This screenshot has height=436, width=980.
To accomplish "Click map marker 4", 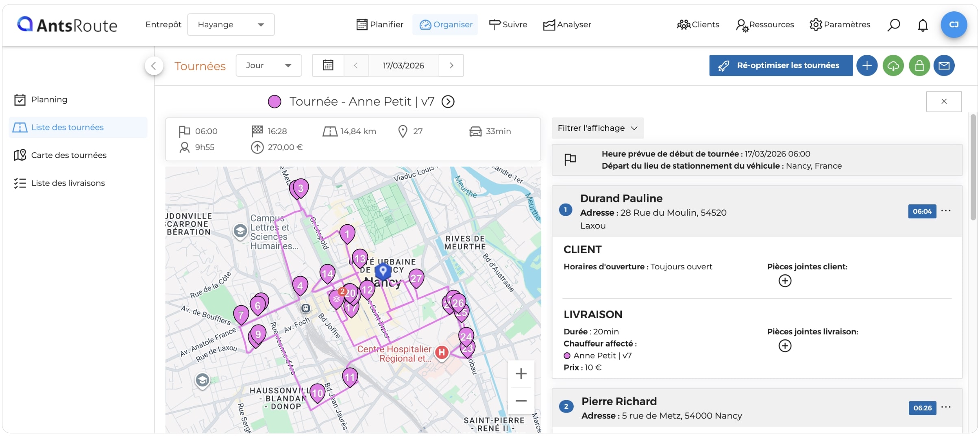I will coord(300,286).
